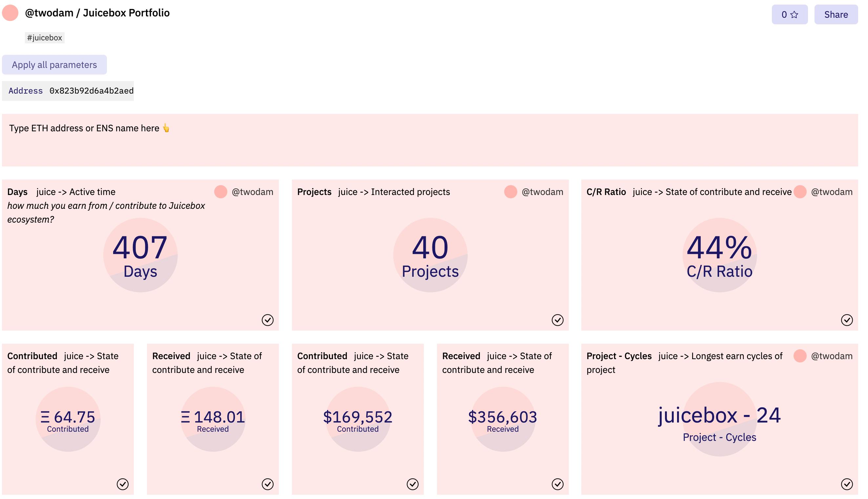Click checkmark icon on C/R Ratio card
This screenshot has height=499, width=868.
pos(846,320)
